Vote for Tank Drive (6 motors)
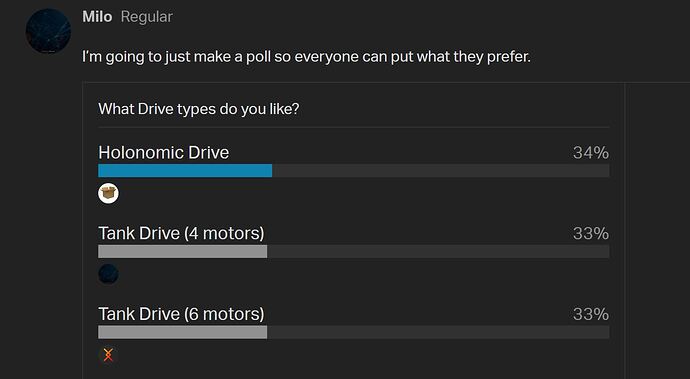This screenshot has width=690, height=379. click(181, 314)
